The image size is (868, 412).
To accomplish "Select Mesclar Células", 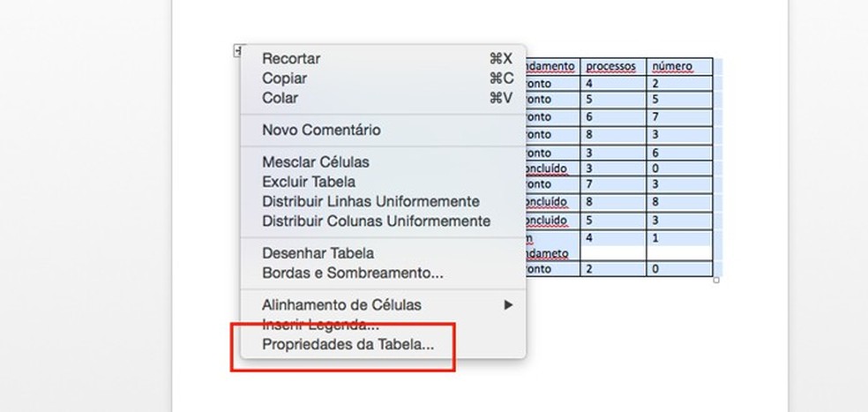I will click(315, 162).
